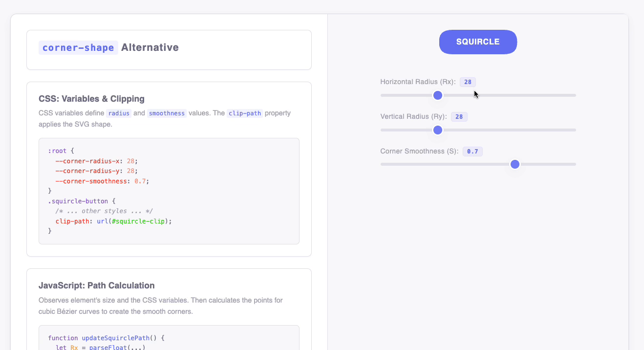Select the corner-shape code chip in the title
This screenshot has width=644, height=350.
[78, 47]
